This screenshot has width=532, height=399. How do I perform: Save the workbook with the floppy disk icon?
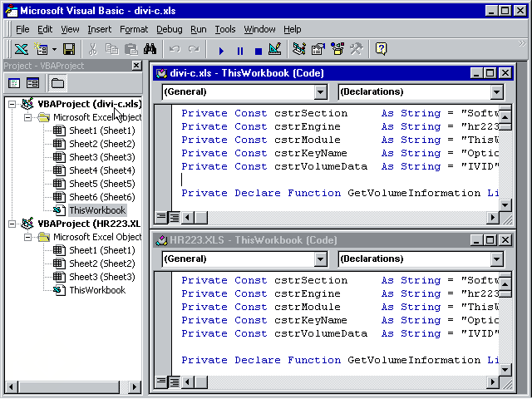tap(69, 50)
